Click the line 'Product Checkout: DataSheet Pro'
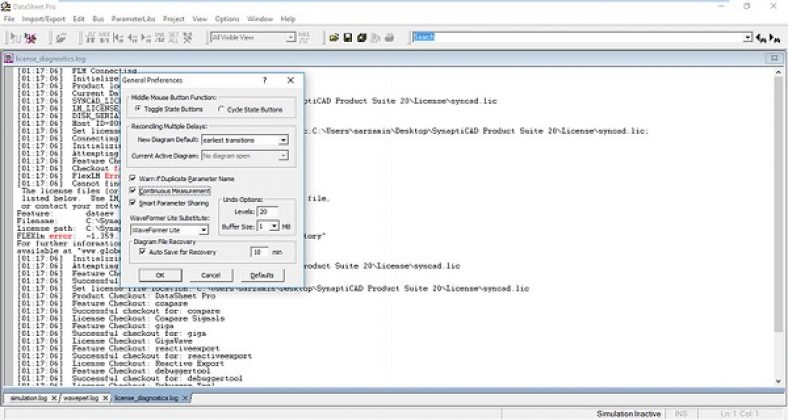Screen dimensions: 788x420 coord(144,296)
